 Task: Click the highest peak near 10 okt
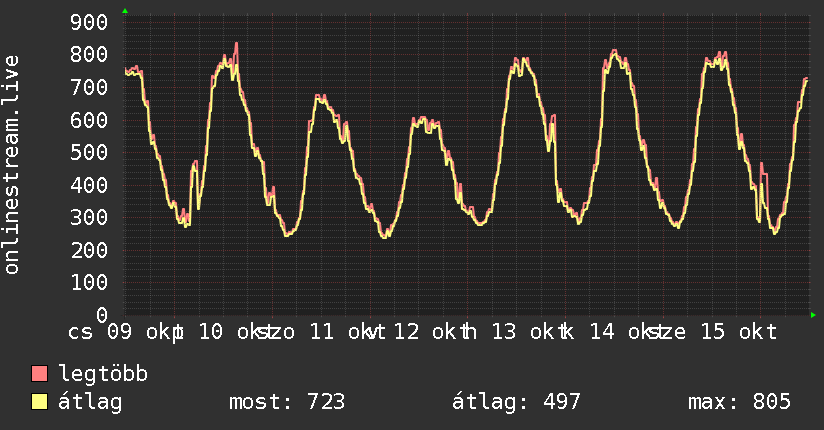coord(236,44)
